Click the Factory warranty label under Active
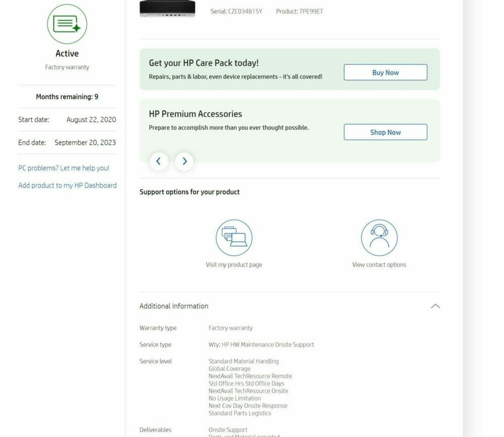This screenshot has height=437, width=504. coord(67,67)
